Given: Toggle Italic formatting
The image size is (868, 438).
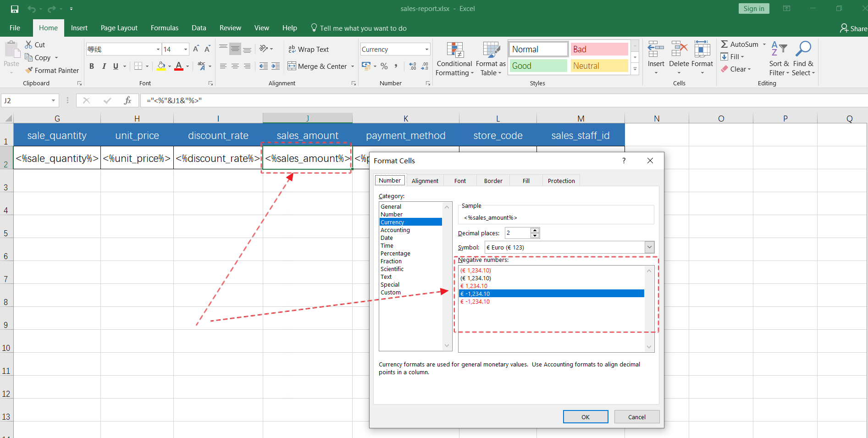Looking at the screenshot, I should pyautogui.click(x=104, y=66).
